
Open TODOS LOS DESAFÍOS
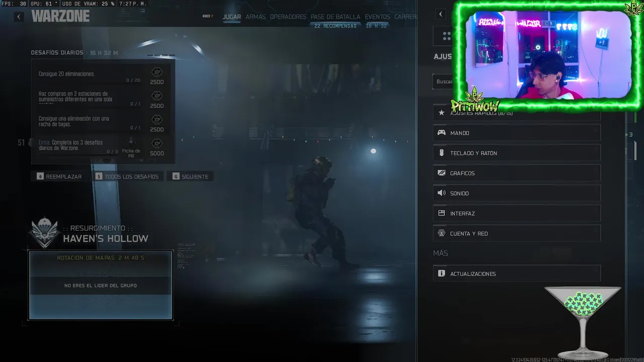[x=127, y=176]
